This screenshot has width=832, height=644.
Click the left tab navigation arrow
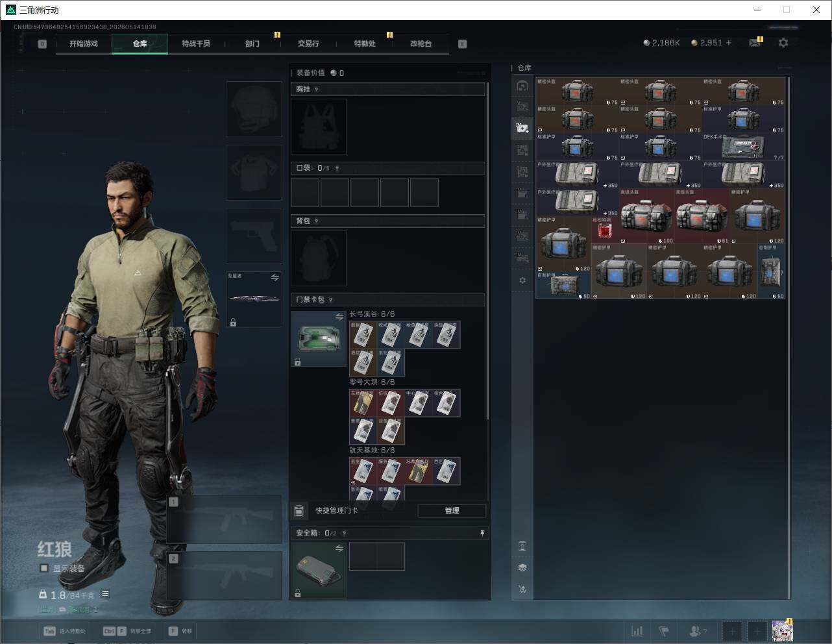point(42,44)
